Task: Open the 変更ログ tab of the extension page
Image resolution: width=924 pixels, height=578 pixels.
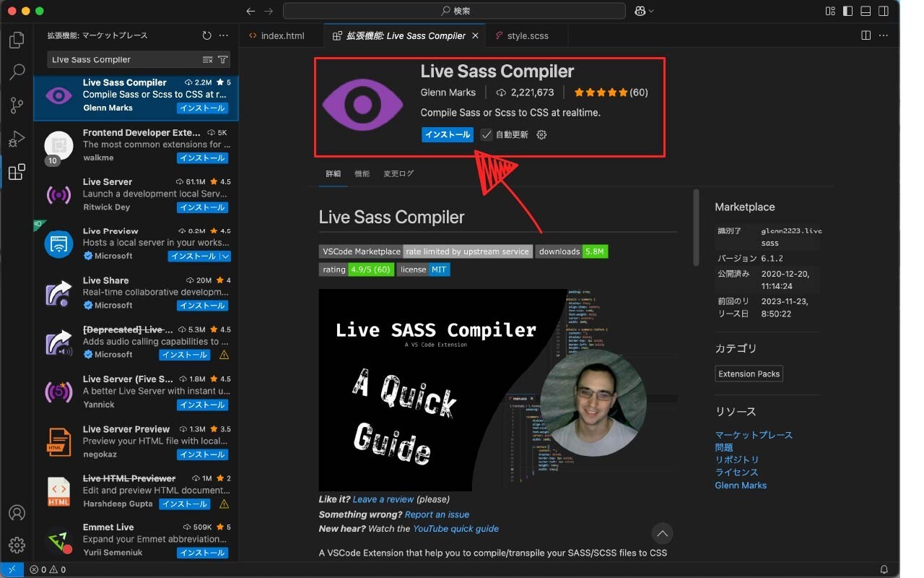Action: pyautogui.click(x=398, y=173)
